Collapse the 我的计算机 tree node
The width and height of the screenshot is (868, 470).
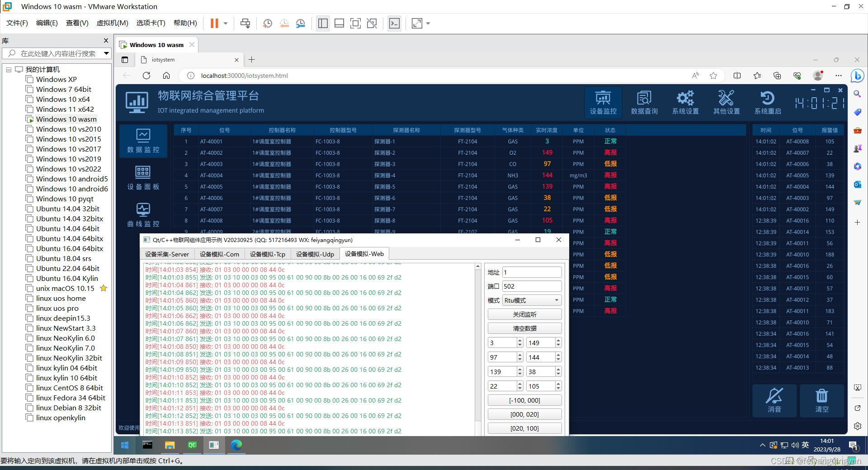tap(8, 69)
